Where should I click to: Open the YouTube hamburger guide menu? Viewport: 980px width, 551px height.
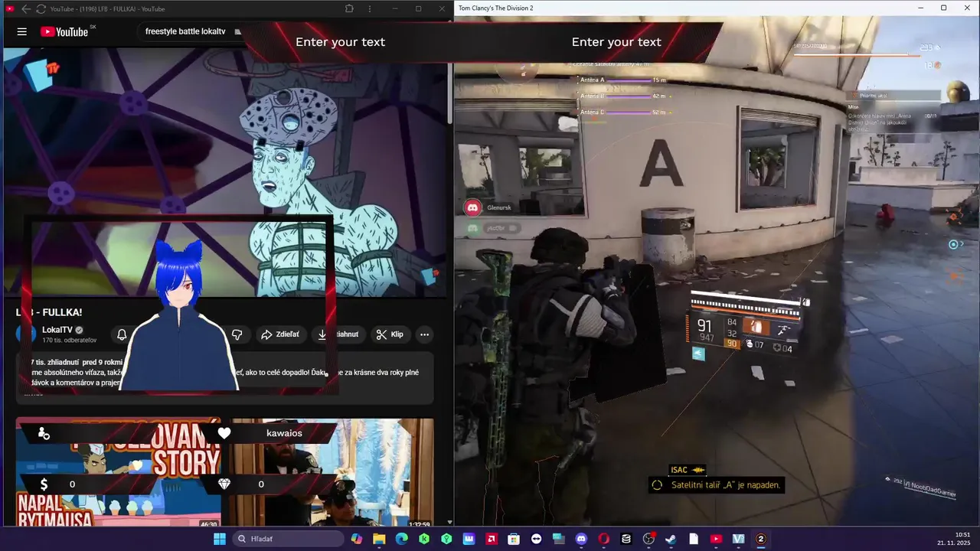coord(22,31)
